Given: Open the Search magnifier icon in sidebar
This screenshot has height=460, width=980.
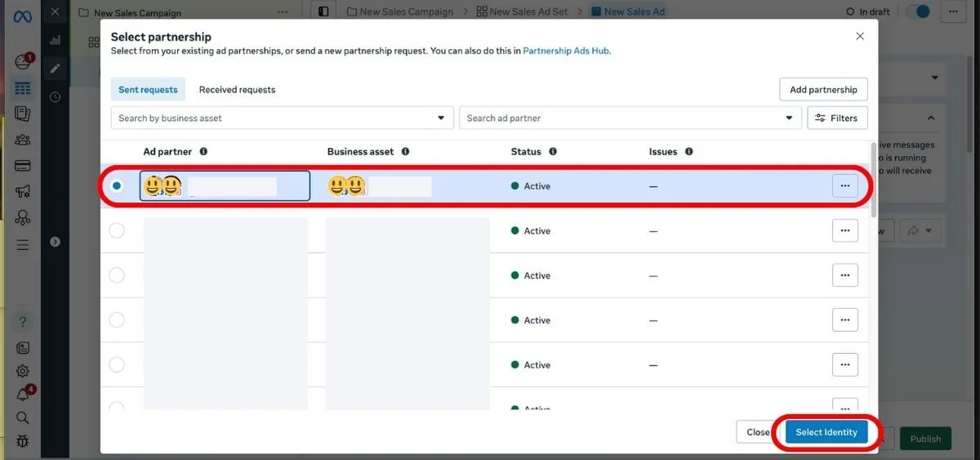Looking at the screenshot, I should 23,418.
